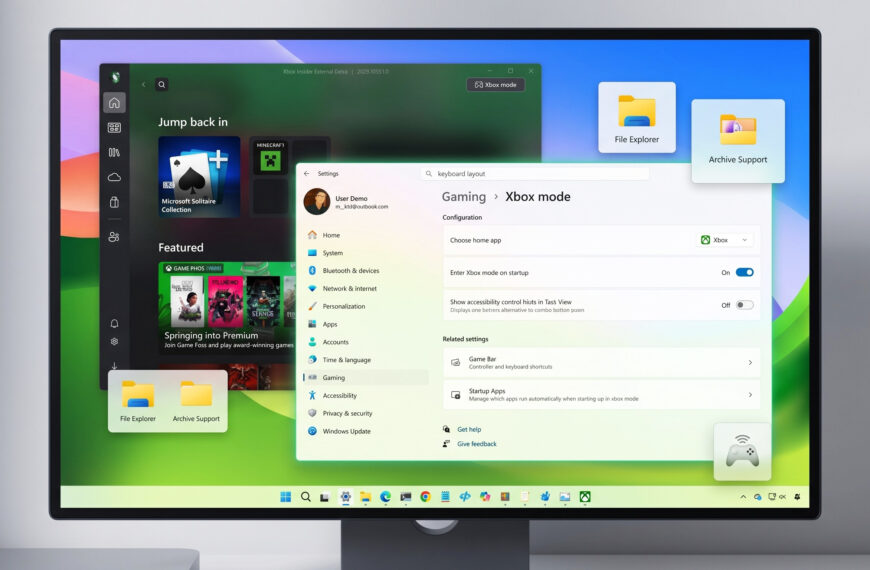Select System in Settings navigation
The width and height of the screenshot is (870, 570).
(366, 253)
